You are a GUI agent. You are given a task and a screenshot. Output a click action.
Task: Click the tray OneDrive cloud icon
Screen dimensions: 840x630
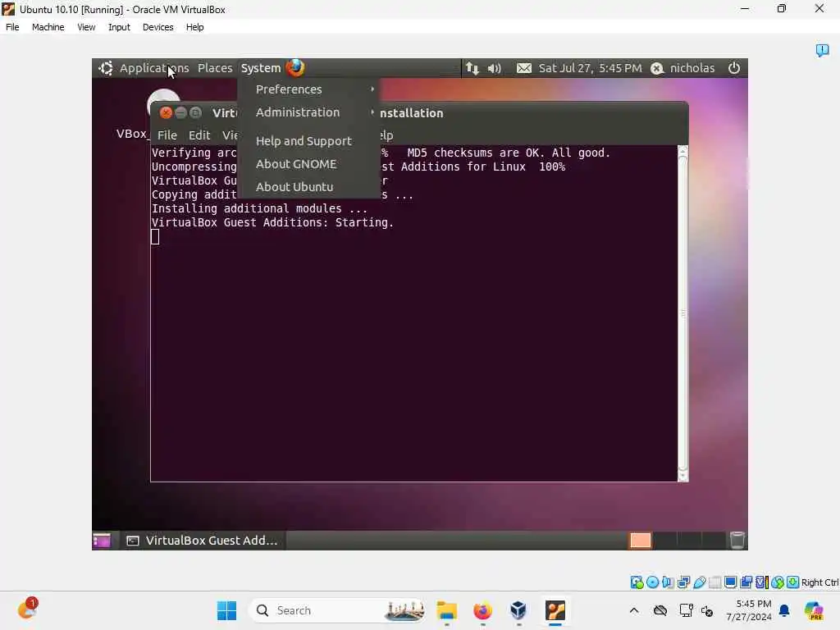(660, 610)
